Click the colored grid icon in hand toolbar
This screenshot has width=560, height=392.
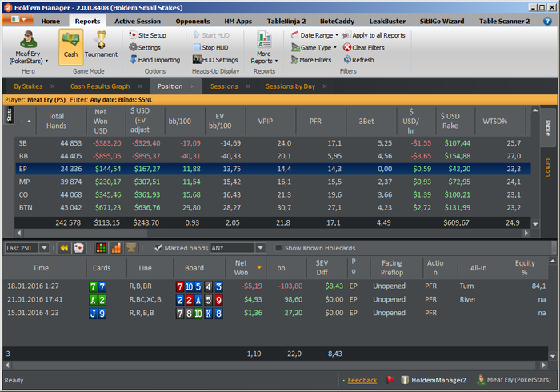tap(101, 248)
